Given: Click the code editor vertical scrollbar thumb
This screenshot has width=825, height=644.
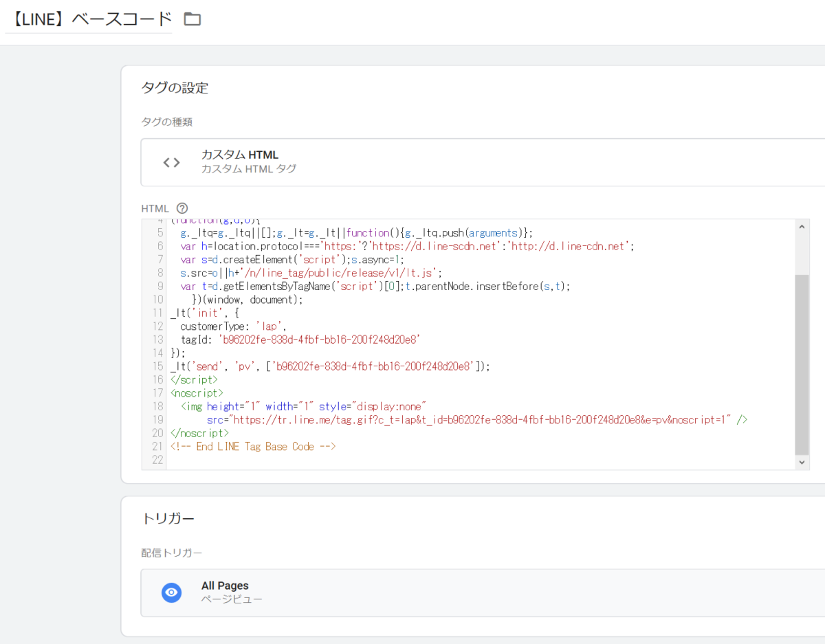Looking at the screenshot, I should click(802, 364).
